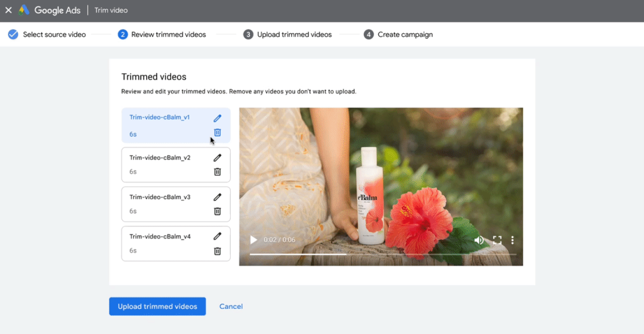Open video player more options menu
Image resolution: width=644 pixels, height=334 pixels.
512,240
